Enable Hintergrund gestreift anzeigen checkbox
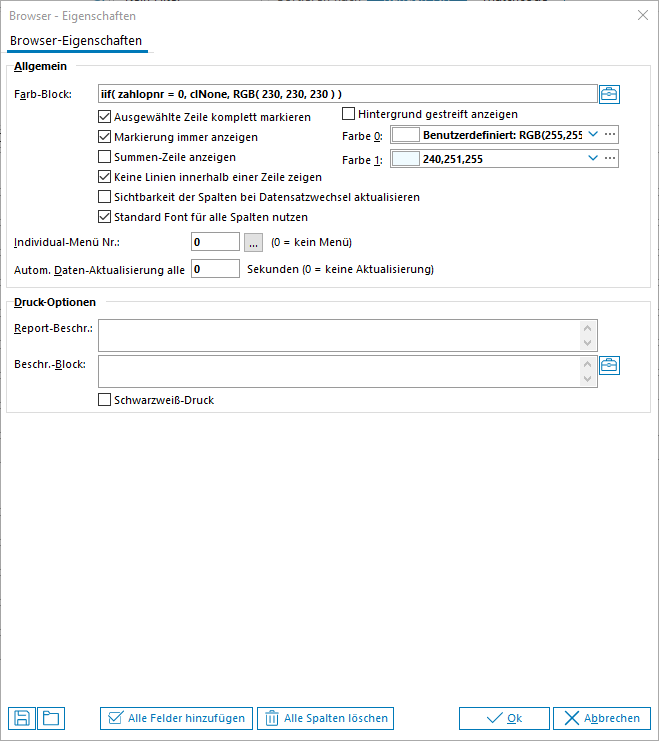Screen dimensions: 659x741 tap(349, 114)
